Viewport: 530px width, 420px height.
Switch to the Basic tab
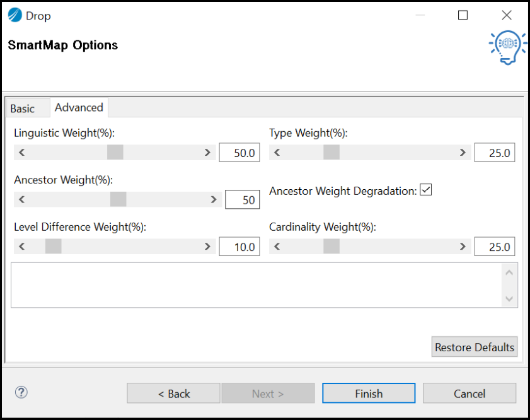(x=23, y=108)
